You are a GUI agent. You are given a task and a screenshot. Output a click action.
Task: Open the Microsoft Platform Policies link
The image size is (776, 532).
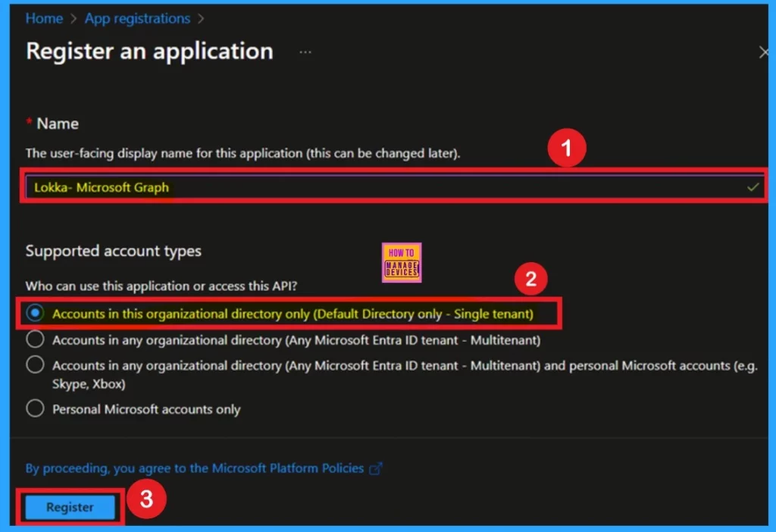point(195,468)
